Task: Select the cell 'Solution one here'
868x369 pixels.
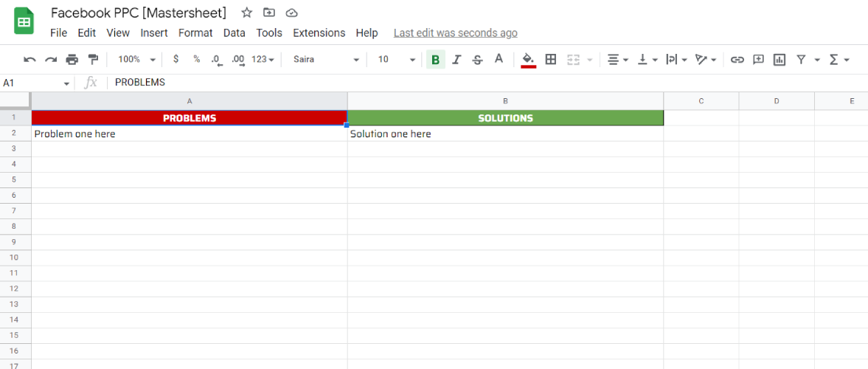Action: (x=505, y=134)
